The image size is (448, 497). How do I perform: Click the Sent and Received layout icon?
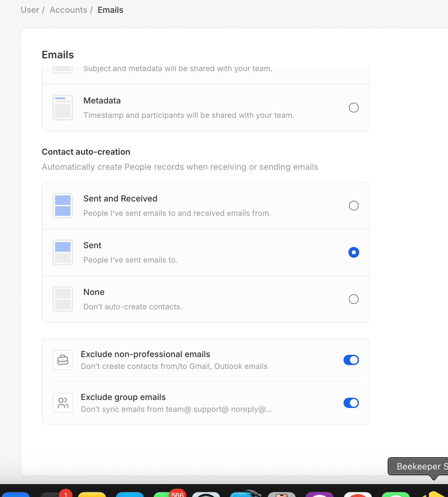pyautogui.click(x=63, y=206)
